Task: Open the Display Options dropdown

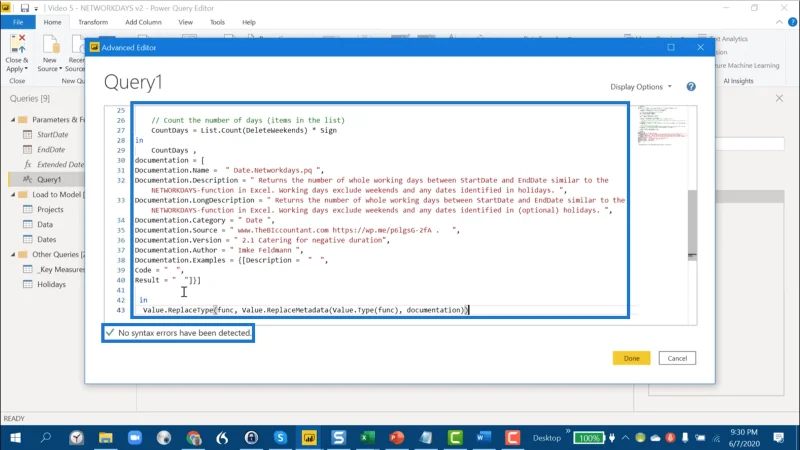Action: coord(641,87)
